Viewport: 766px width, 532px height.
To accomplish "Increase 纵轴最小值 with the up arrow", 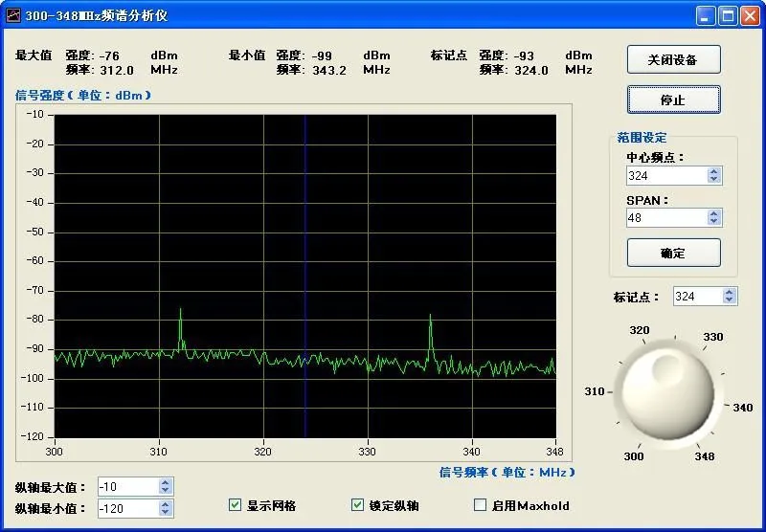I will click(165, 504).
